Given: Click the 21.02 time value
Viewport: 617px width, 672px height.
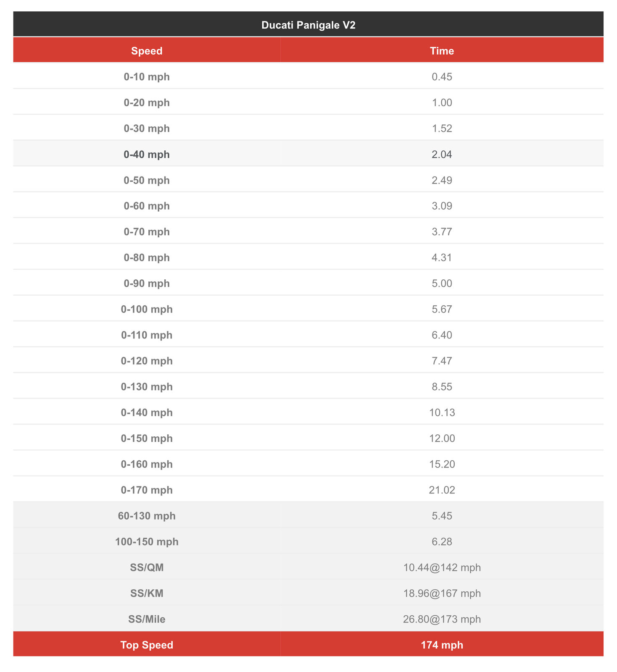Looking at the screenshot, I should click(442, 490).
